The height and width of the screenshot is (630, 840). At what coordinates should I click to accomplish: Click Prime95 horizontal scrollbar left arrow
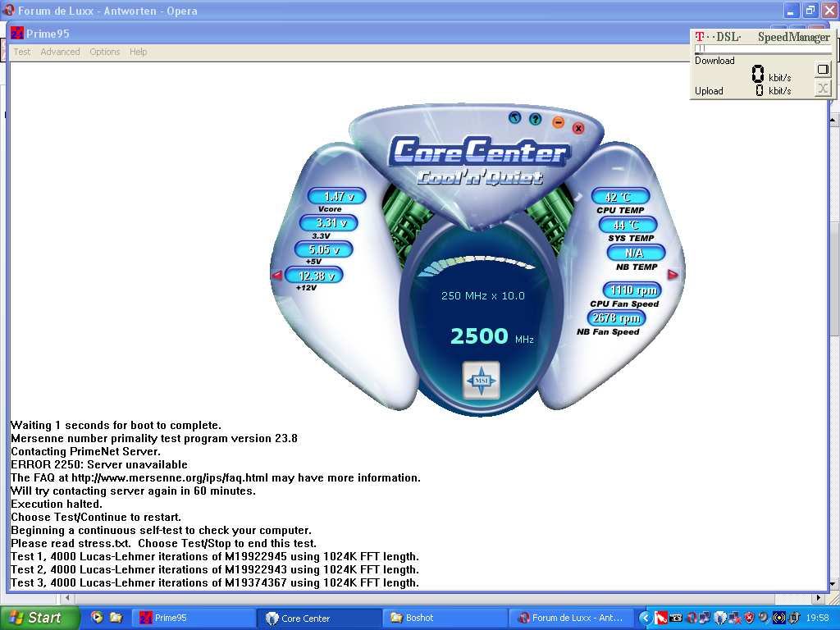pos(67,597)
